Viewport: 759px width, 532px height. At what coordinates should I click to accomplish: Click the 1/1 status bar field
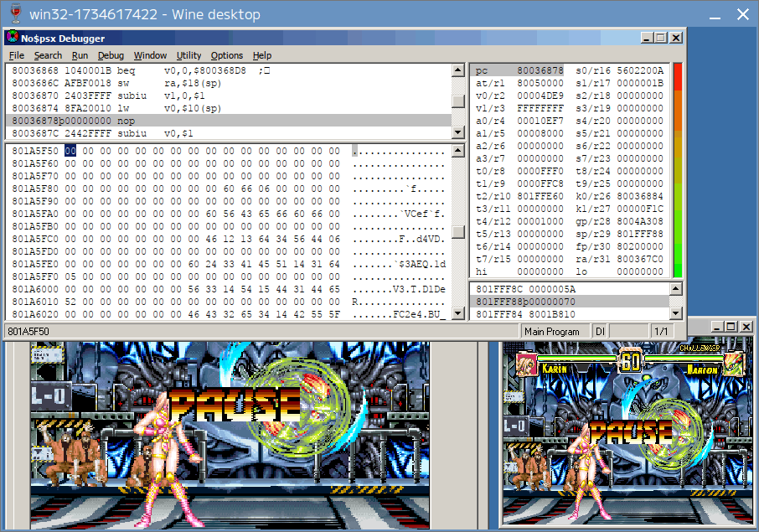click(661, 332)
